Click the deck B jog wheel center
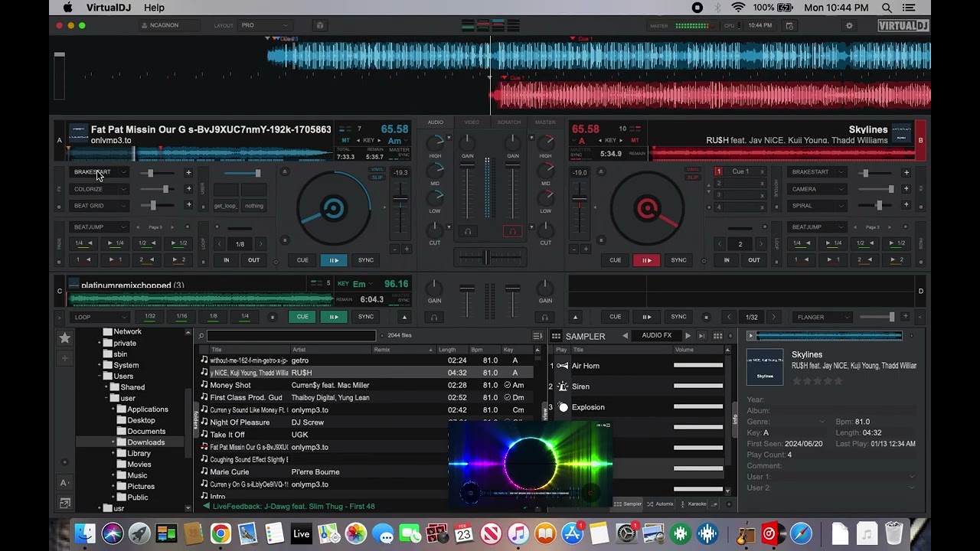Viewport: 980px width, 551px height. (x=647, y=207)
